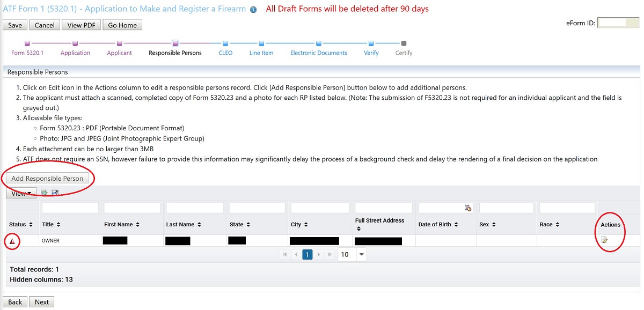644x310 pixels.
Task: Go to the Applicant wizard step
Action: point(119,53)
